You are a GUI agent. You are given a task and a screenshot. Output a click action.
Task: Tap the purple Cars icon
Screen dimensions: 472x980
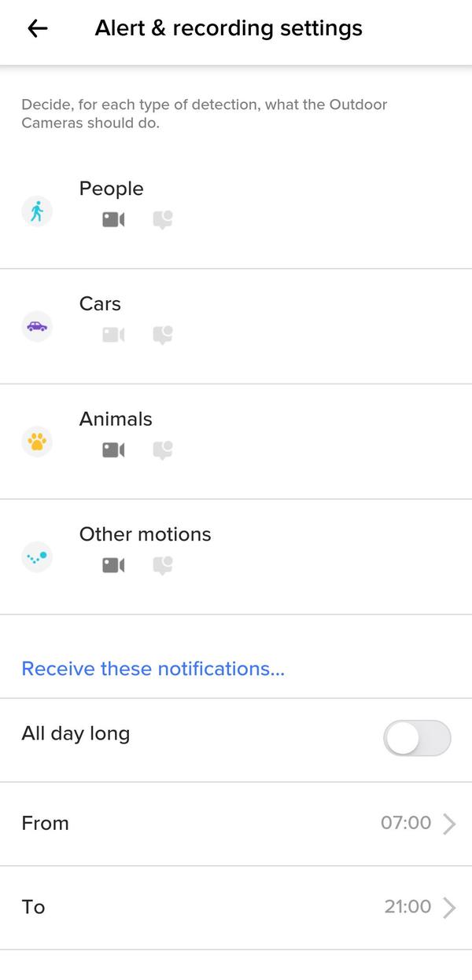[37, 326]
